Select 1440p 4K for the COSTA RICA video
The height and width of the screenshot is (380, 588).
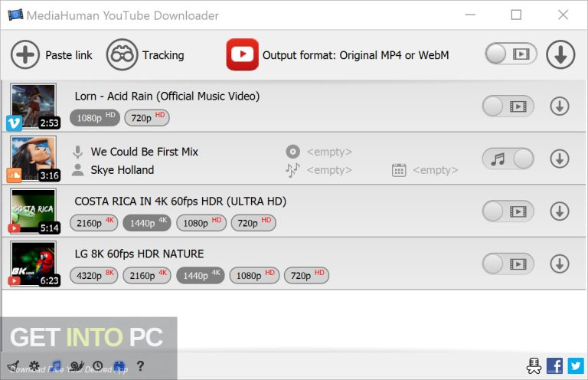pos(147,223)
